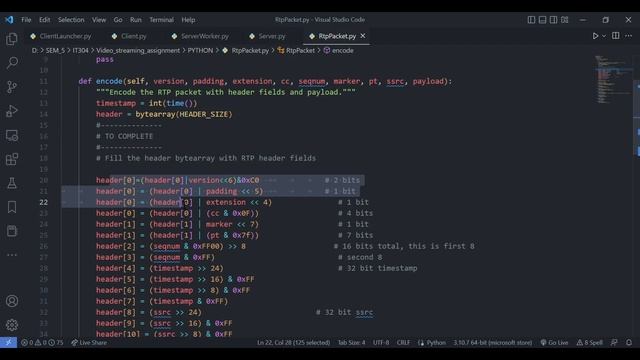Switch to Client.py tab

tap(130, 36)
